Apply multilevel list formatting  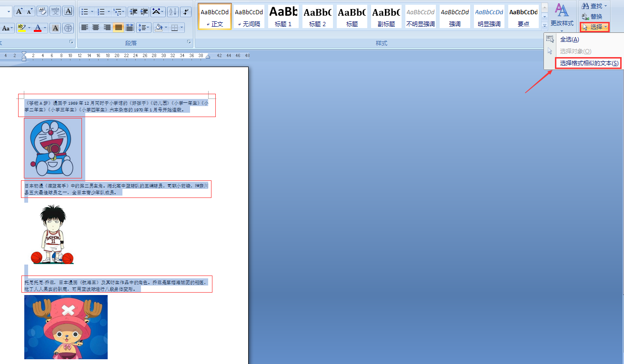pyautogui.click(x=118, y=11)
